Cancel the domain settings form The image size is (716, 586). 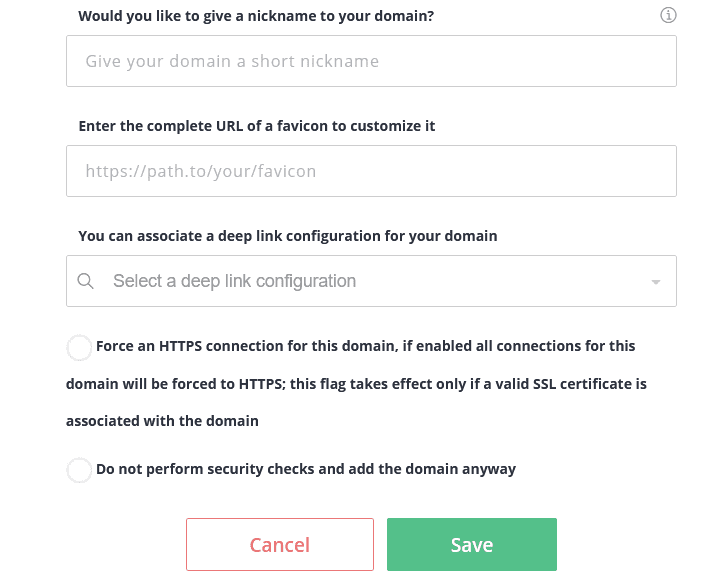280,544
